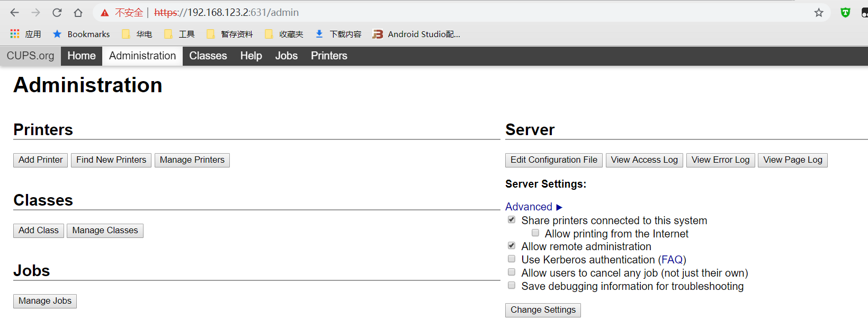This screenshot has height=327, width=868.
Task: Click the browser forward arrow
Action: (x=35, y=12)
